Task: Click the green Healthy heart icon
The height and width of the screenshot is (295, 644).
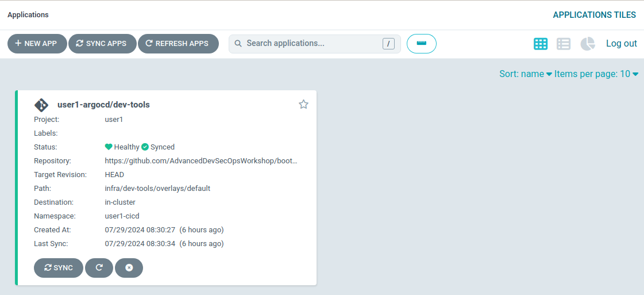Action: (x=109, y=147)
